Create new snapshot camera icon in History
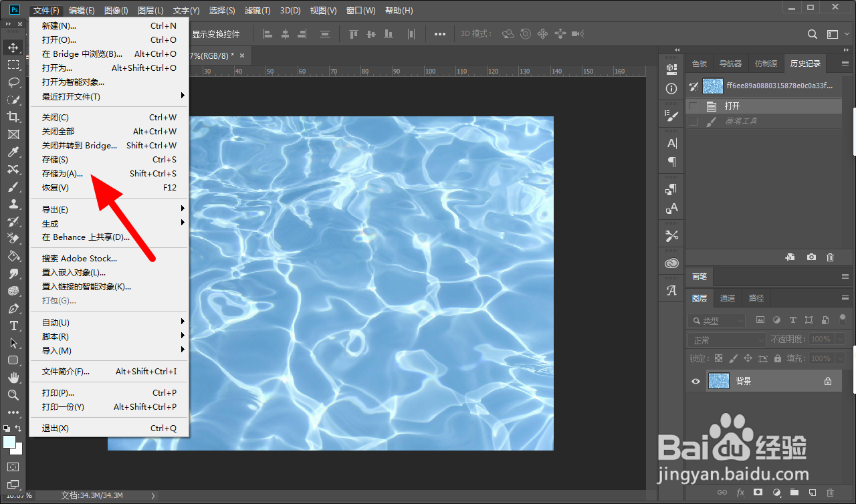The width and height of the screenshot is (856, 504). coord(811,257)
